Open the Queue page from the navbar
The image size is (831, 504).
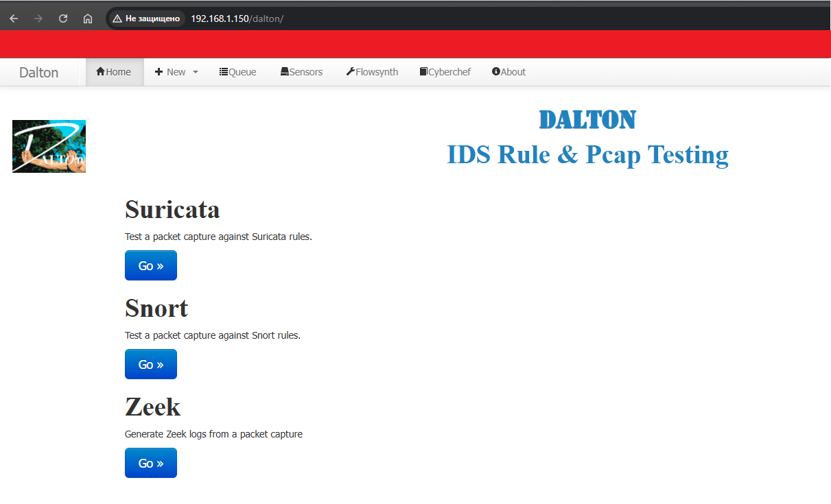tap(238, 72)
